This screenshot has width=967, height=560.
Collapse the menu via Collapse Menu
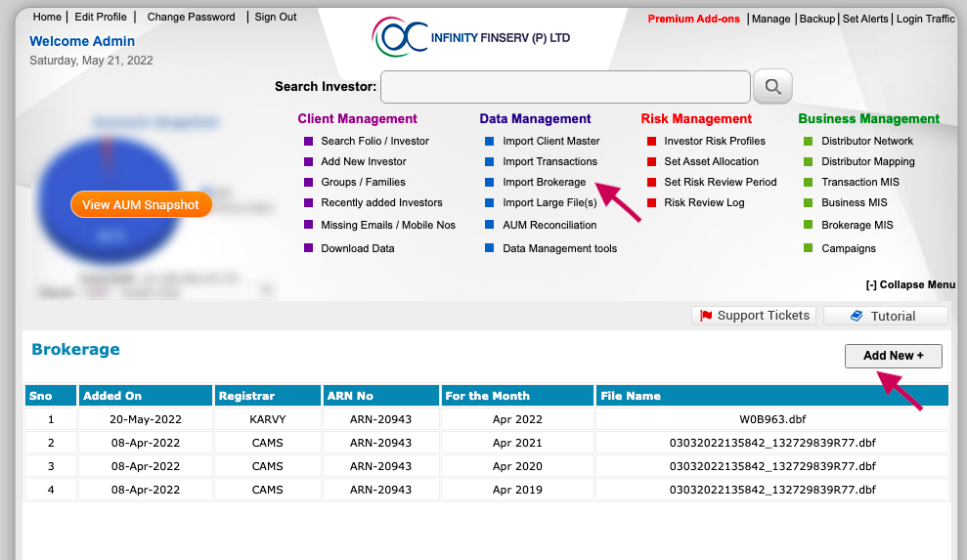[910, 284]
